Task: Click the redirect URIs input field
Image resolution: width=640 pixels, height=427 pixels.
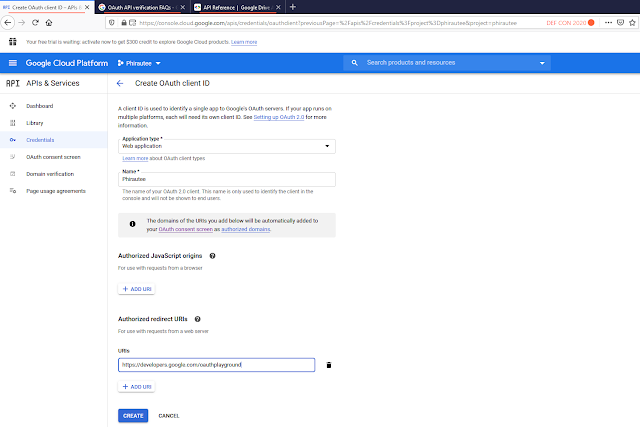Action: coord(217,365)
